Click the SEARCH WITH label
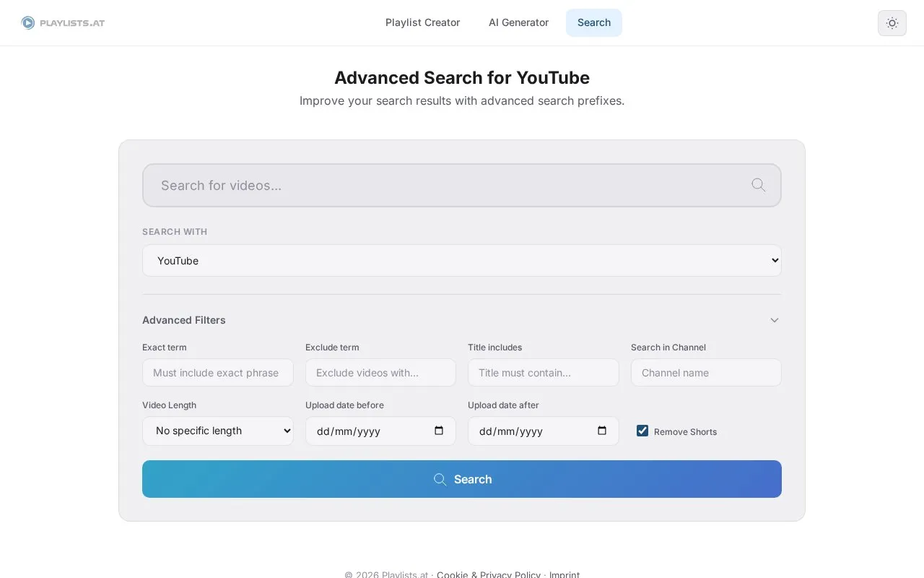The image size is (924, 578). 175,232
